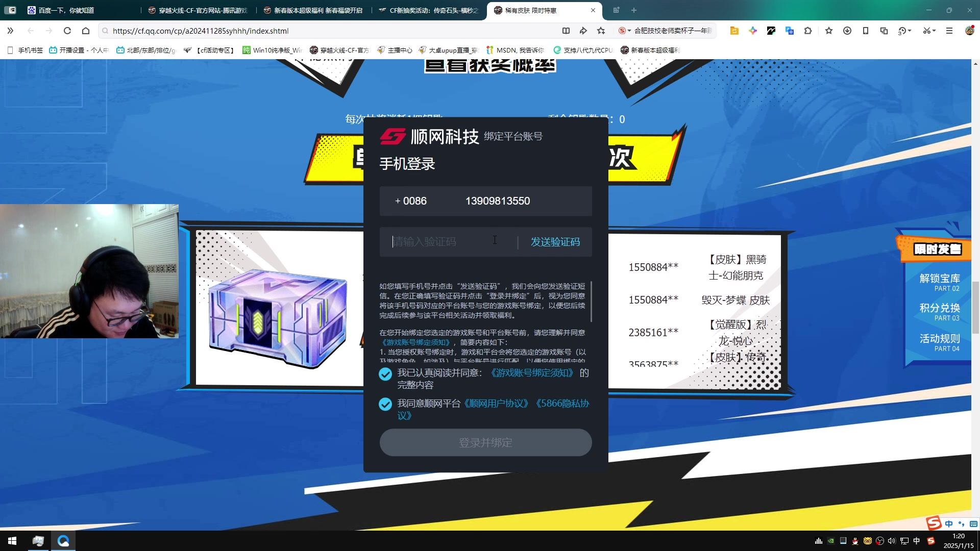The image size is (980, 551).
Task: Add page to favorites star-plus icon
Action: [x=601, y=31]
